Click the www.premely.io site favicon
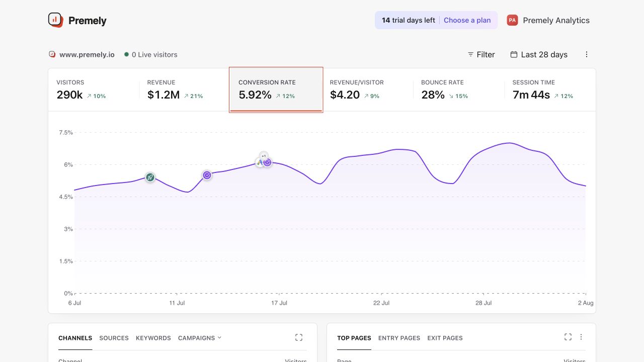644x362 pixels. (x=52, y=54)
